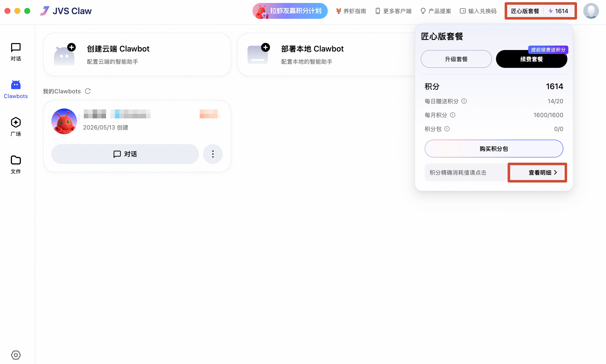Click the 提前续费送积分 badge
The width and height of the screenshot is (606, 364).
coord(548,50)
